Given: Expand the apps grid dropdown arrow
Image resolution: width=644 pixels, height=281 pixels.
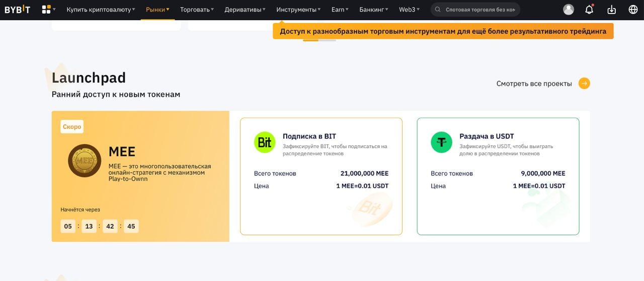Looking at the screenshot, I should 54,10.
